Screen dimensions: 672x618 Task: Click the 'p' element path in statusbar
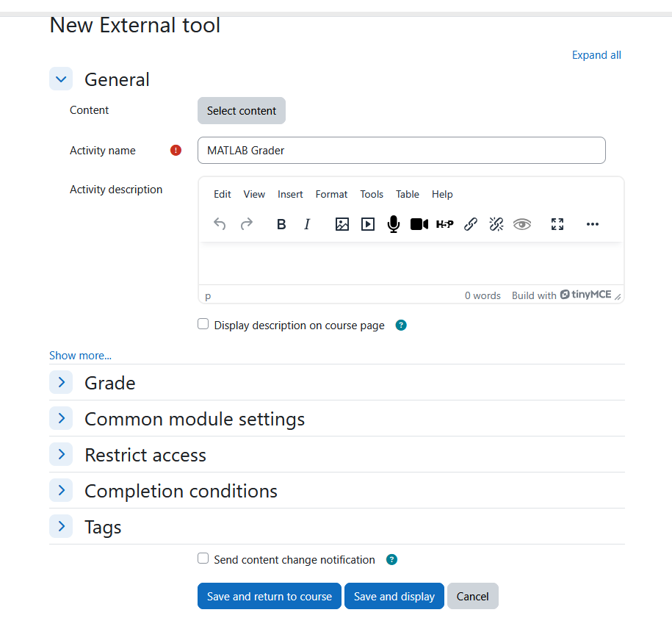pyautogui.click(x=208, y=296)
